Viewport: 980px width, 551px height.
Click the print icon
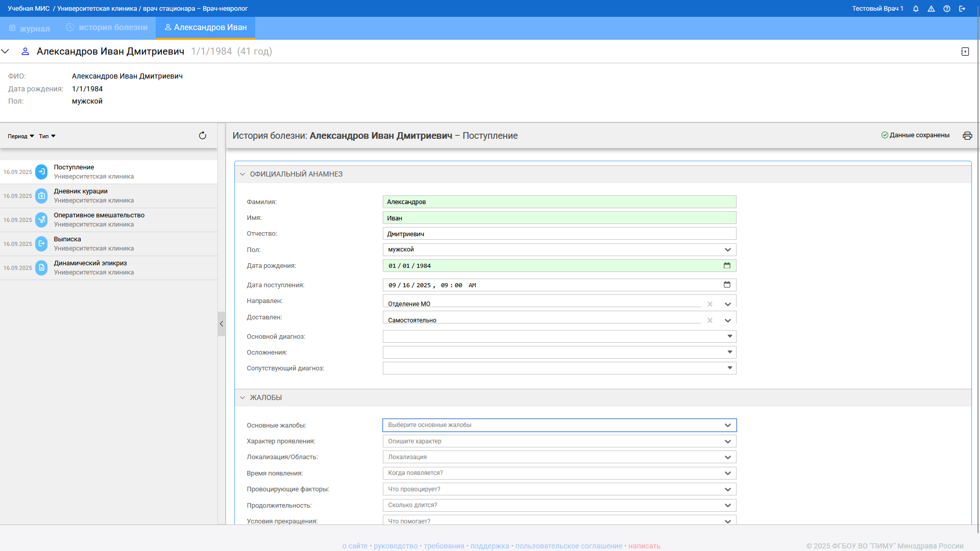tap(967, 136)
